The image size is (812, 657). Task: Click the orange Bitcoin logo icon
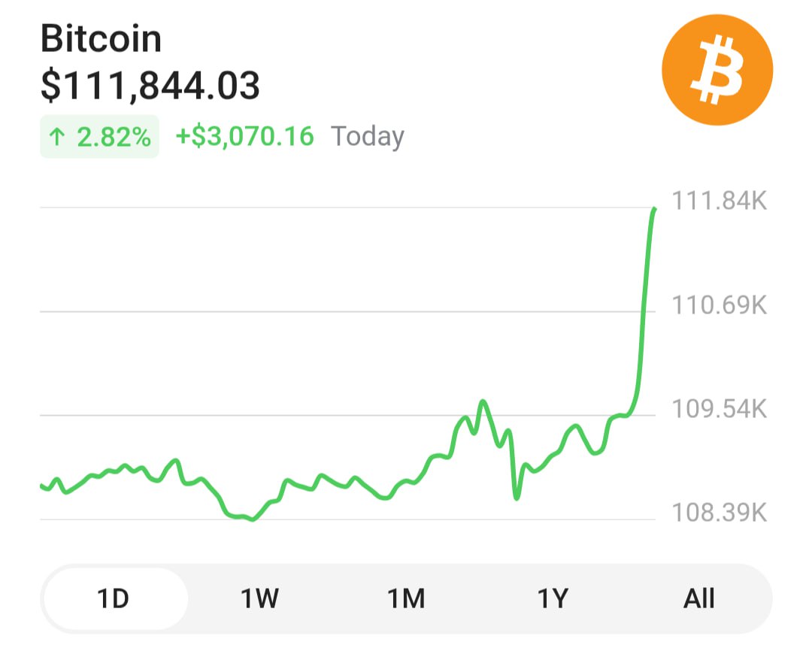point(717,69)
